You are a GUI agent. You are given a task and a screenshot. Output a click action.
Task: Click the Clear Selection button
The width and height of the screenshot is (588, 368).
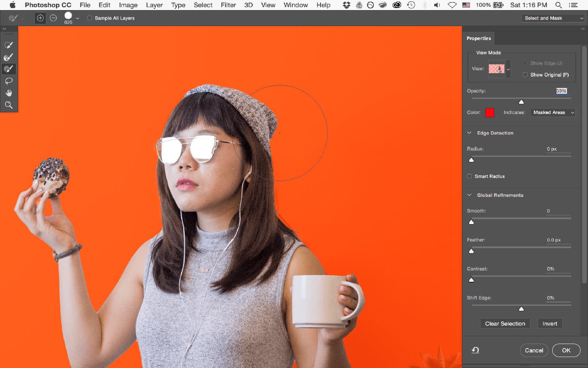point(505,323)
